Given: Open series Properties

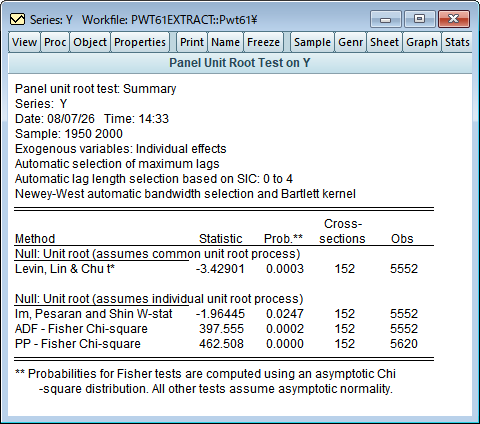Looking at the screenshot, I should pyautogui.click(x=140, y=42).
